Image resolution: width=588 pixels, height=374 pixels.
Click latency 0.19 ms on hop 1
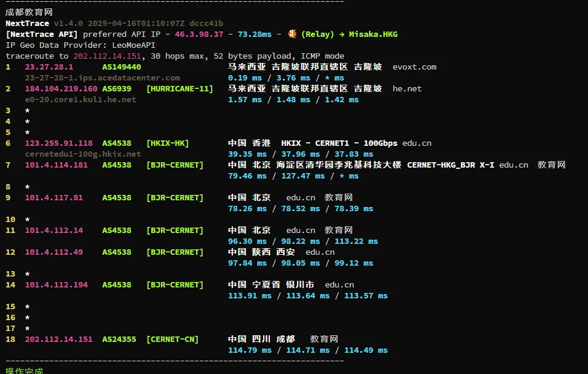click(x=245, y=77)
